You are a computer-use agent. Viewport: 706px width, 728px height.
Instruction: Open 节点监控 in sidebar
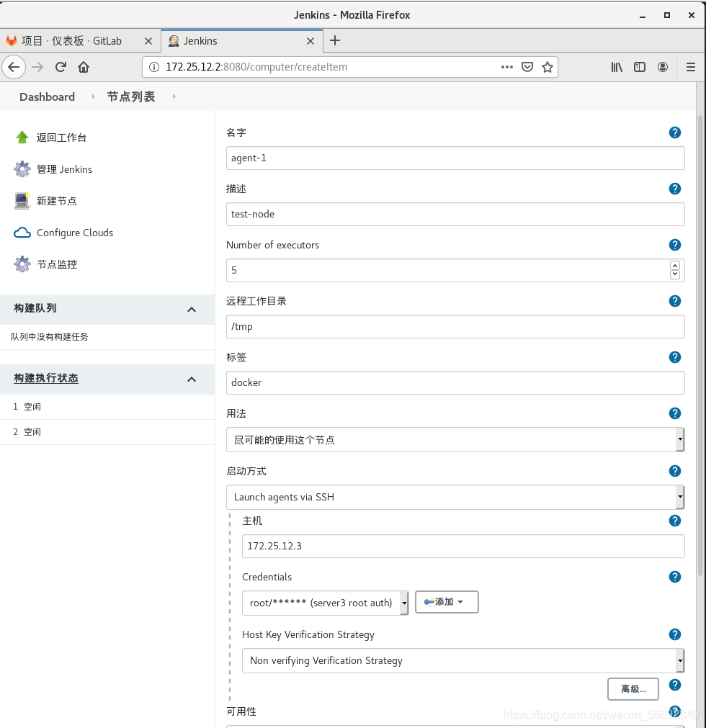tap(57, 264)
